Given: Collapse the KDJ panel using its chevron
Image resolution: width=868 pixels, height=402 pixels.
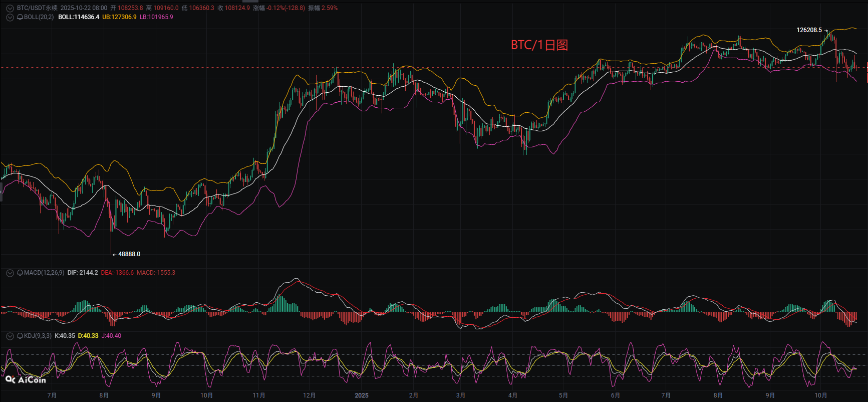Looking at the screenshot, I should tap(10, 336).
